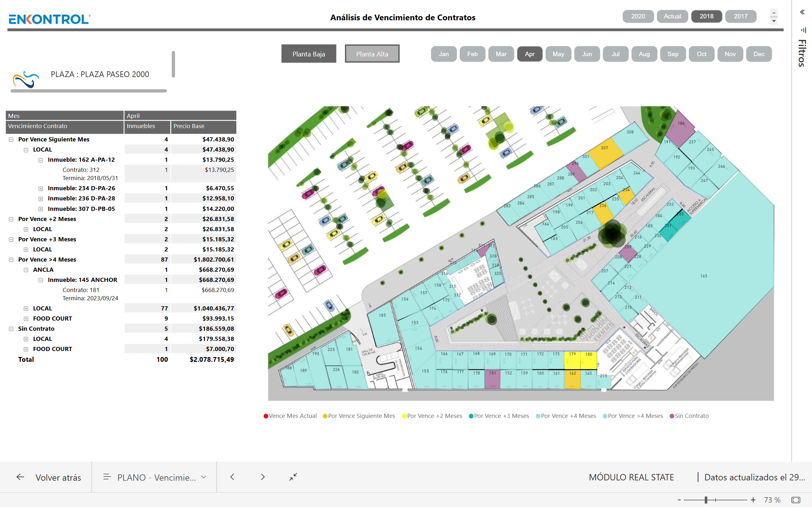Select the May month filter

point(558,54)
